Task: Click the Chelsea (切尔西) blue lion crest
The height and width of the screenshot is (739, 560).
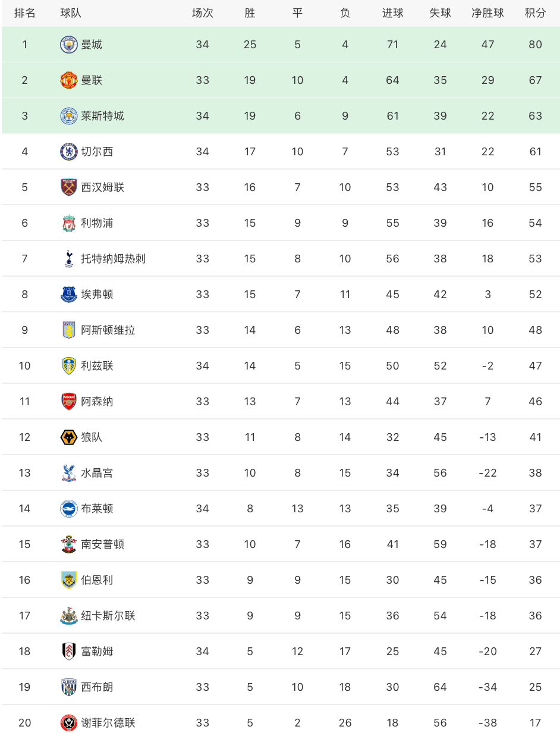Action: [69, 152]
